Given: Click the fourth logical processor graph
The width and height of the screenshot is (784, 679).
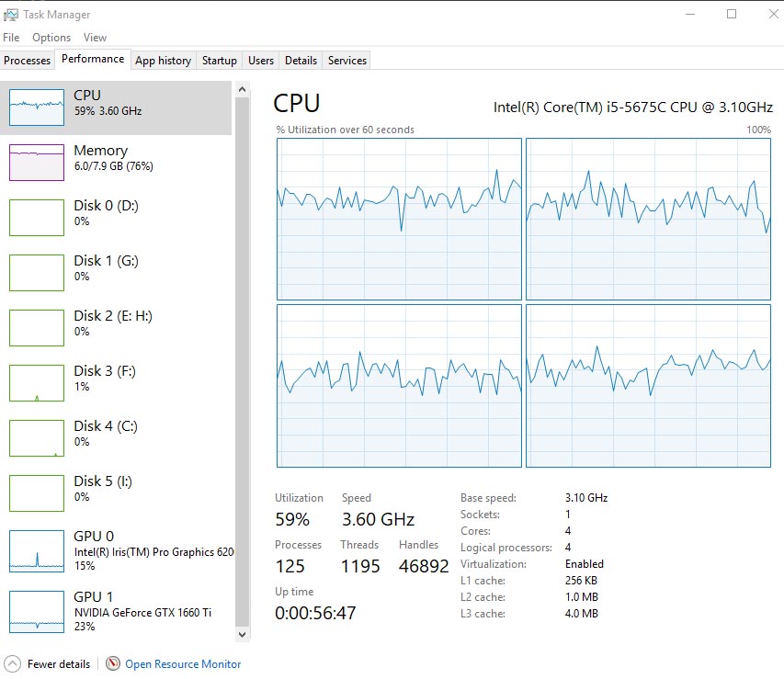Looking at the screenshot, I should point(648,386).
